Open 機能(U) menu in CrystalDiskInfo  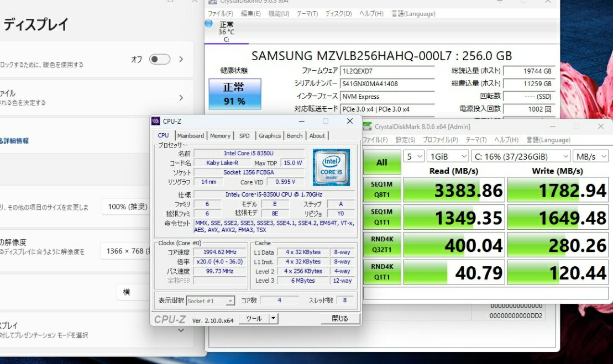tap(279, 14)
